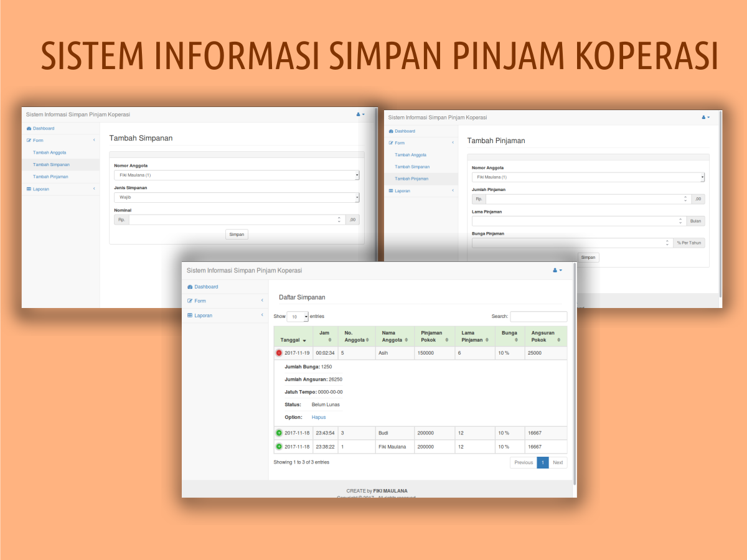This screenshot has height=560, width=747.
Task: Collapse the Asih row using red icon
Action: pyautogui.click(x=279, y=353)
